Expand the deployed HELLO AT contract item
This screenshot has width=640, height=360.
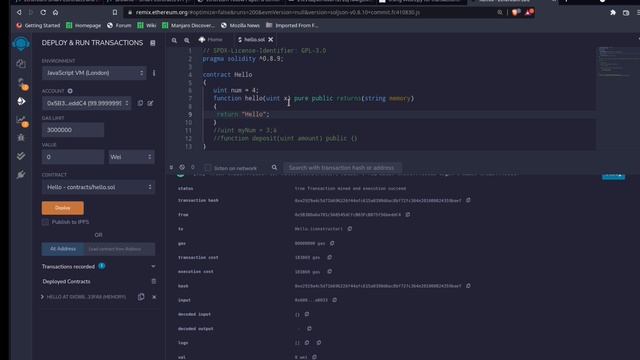point(42,297)
